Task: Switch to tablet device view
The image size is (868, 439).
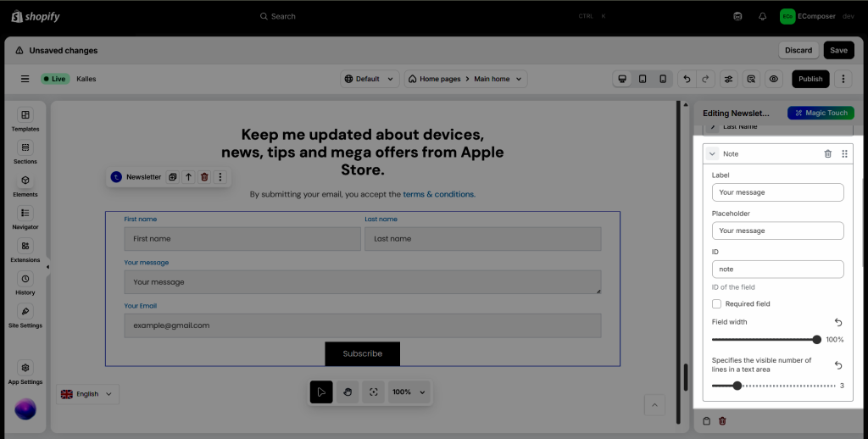Action: point(643,79)
